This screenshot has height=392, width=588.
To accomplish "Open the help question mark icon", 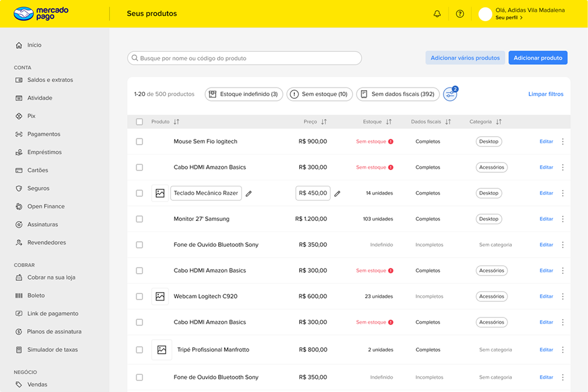I will click(x=459, y=14).
